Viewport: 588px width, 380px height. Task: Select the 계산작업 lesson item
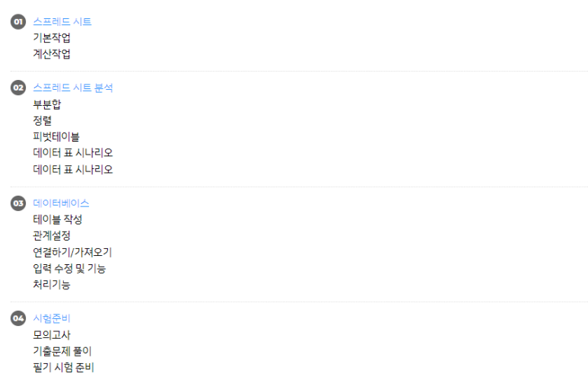click(52, 54)
